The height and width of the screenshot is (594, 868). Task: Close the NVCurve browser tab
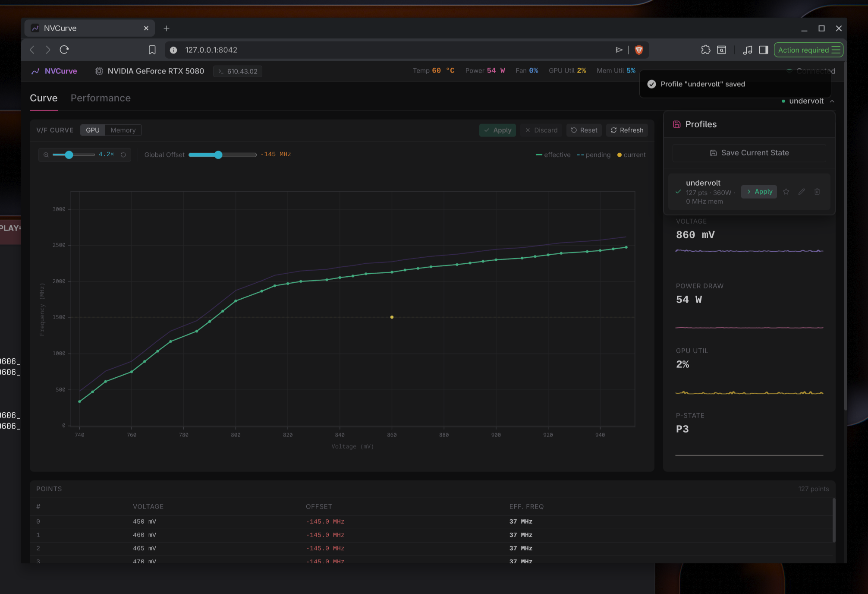click(146, 28)
